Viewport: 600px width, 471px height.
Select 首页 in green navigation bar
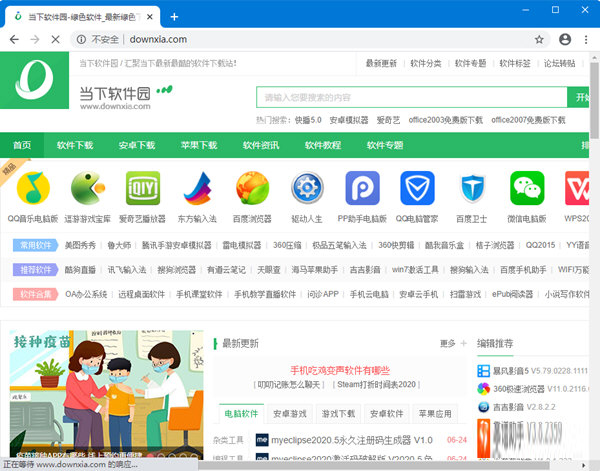pyautogui.click(x=22, y=145)
